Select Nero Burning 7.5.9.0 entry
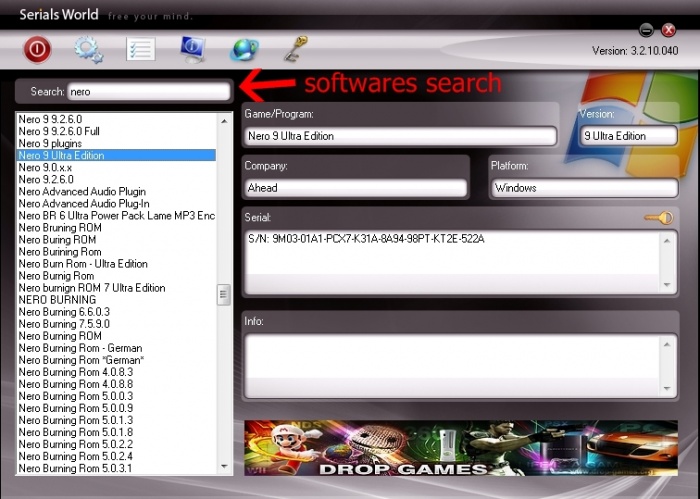700x499 pixels. pyautogui.click(x=117, y=324)
